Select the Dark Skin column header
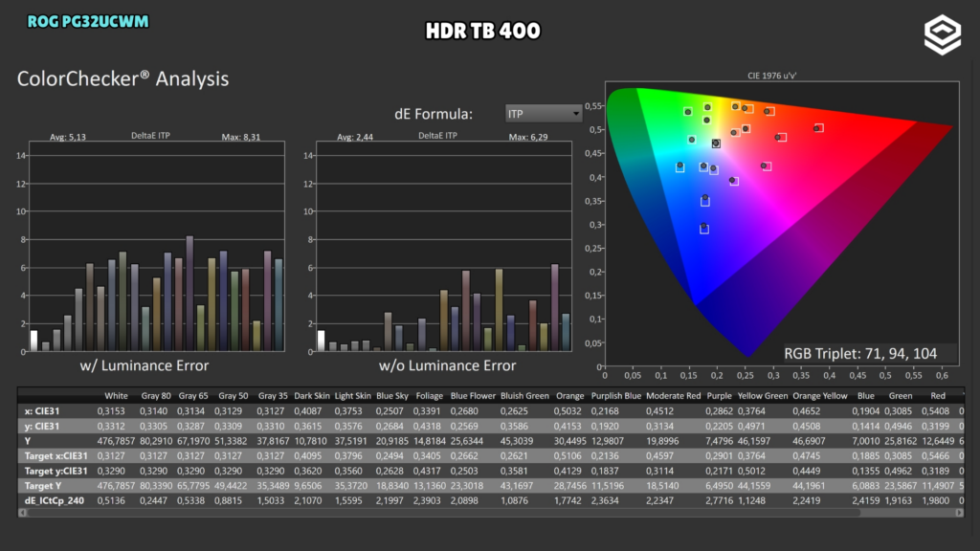This screenshot has height=551, width=980. coord(312,396)
